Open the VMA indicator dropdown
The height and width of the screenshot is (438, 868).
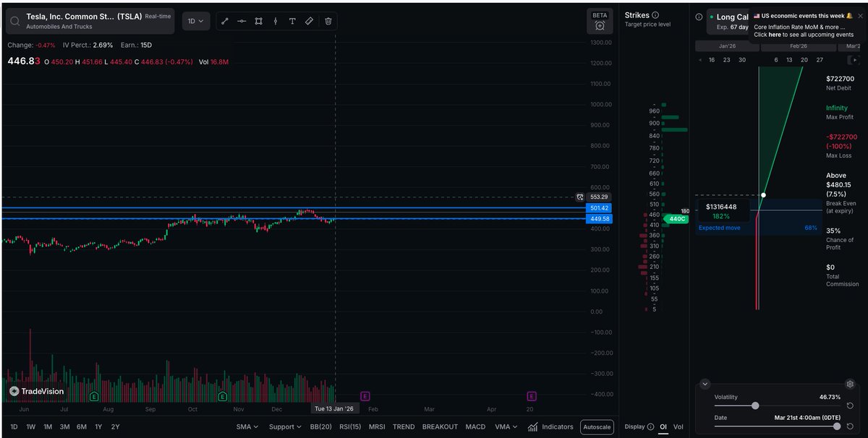506,427
